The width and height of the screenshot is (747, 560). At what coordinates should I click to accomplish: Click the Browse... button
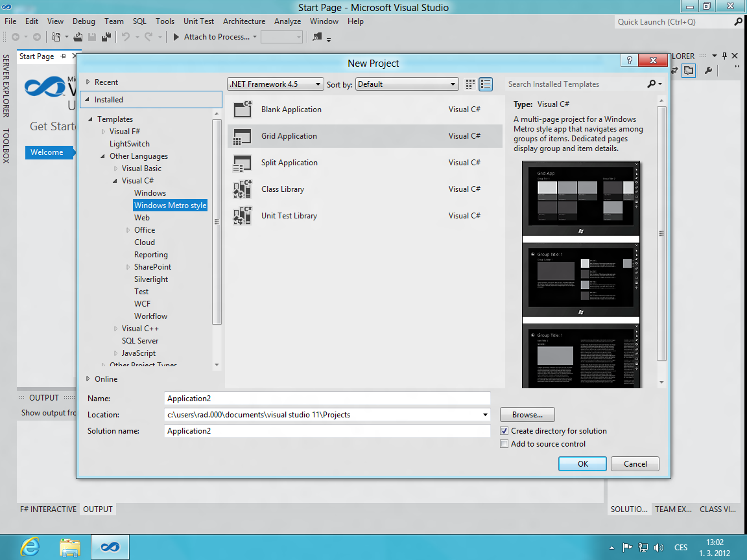[527, 415]
